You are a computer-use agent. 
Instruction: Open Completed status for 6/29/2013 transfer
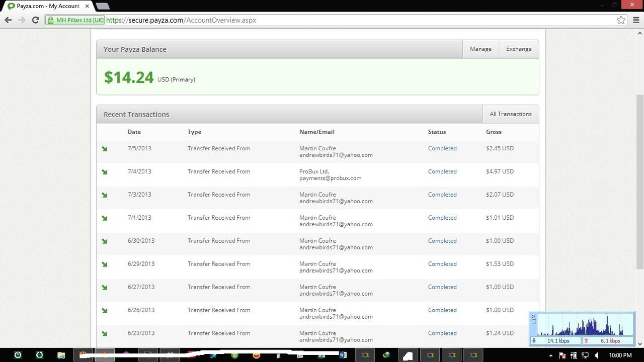[x=442, y=264]
